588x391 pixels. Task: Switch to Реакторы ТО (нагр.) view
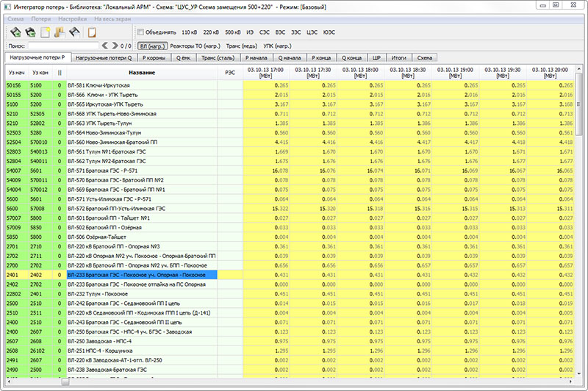click(x=195, y=46)
